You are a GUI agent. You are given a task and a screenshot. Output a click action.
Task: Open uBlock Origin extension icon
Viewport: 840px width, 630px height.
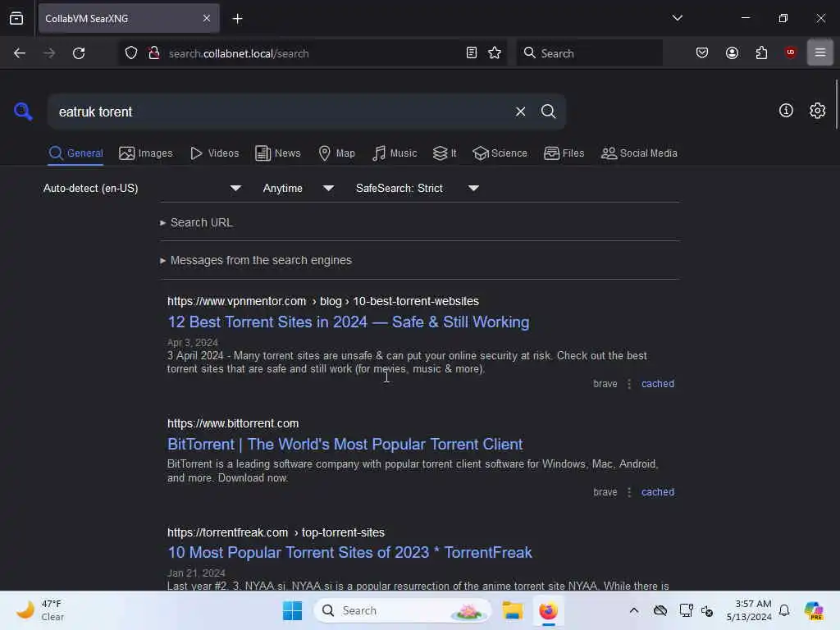click(x=790, y=52)
